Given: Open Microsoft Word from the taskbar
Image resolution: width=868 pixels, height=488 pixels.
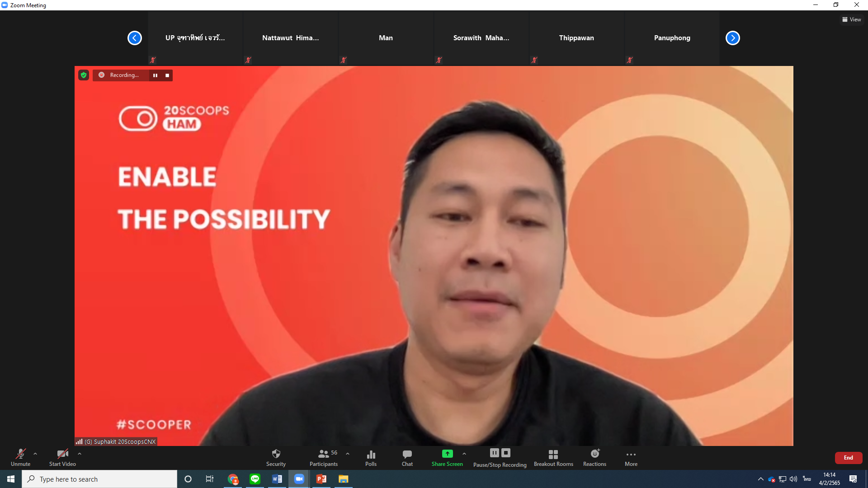Looking at the screenshot, I should [x=277, y=479].
